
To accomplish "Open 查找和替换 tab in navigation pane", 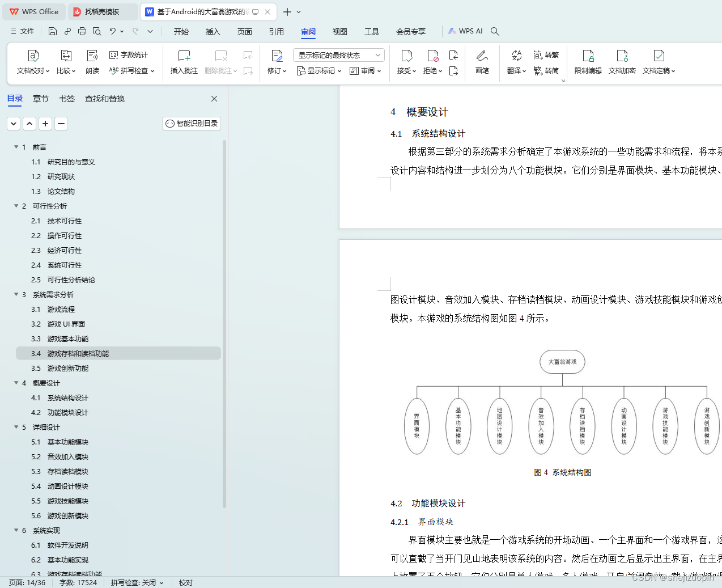I will point(105,99).
